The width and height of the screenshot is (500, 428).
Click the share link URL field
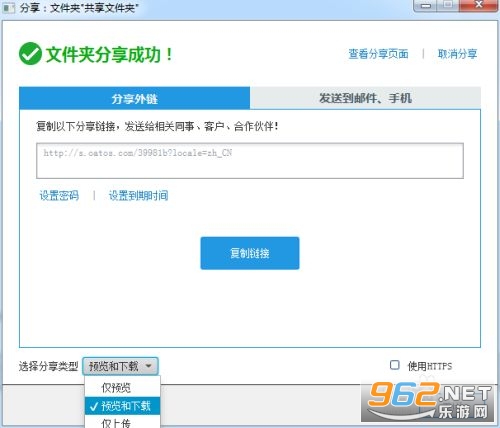click(x=250, y=161)
